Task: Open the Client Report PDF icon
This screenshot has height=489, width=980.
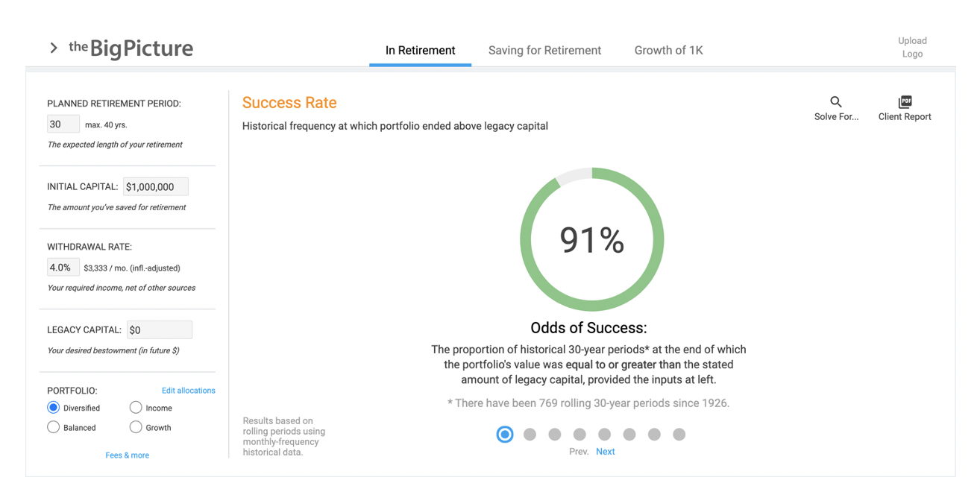Action: (905, 102)
